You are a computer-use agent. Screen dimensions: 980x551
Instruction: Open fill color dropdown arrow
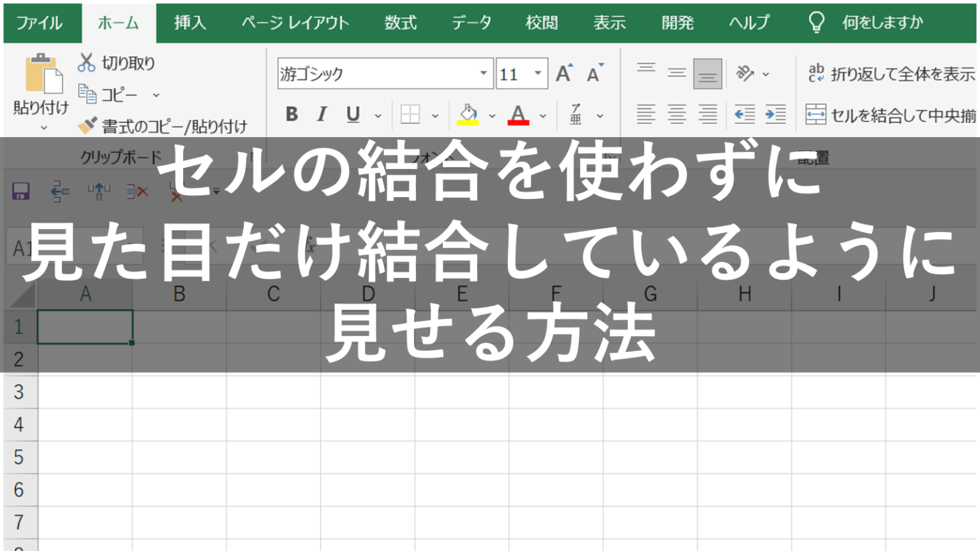pyautogui.click(x=492, y=116)
